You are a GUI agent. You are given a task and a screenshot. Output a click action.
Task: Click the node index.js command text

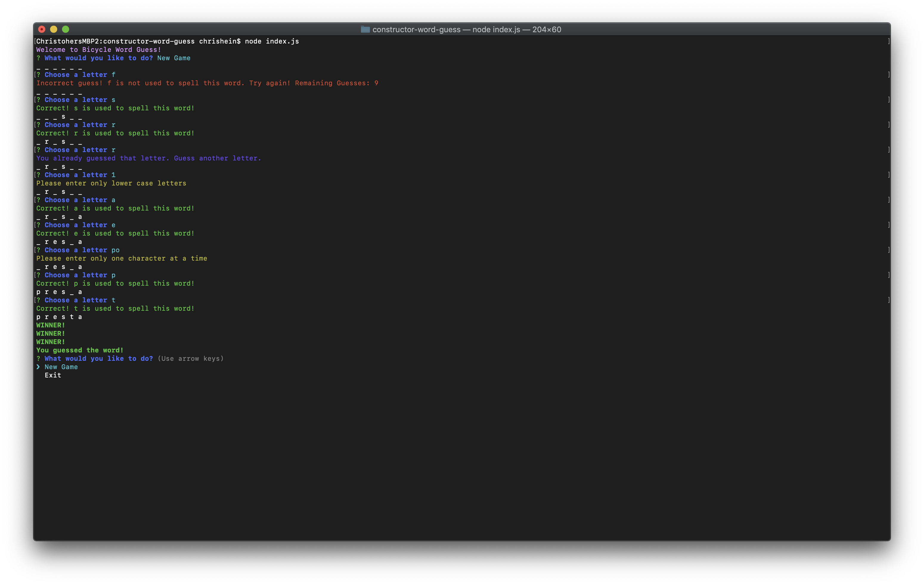272,41
